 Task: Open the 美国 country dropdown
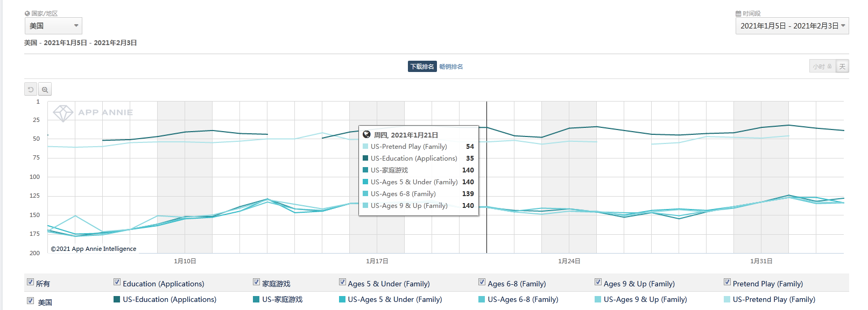click(x=53, y=26)
